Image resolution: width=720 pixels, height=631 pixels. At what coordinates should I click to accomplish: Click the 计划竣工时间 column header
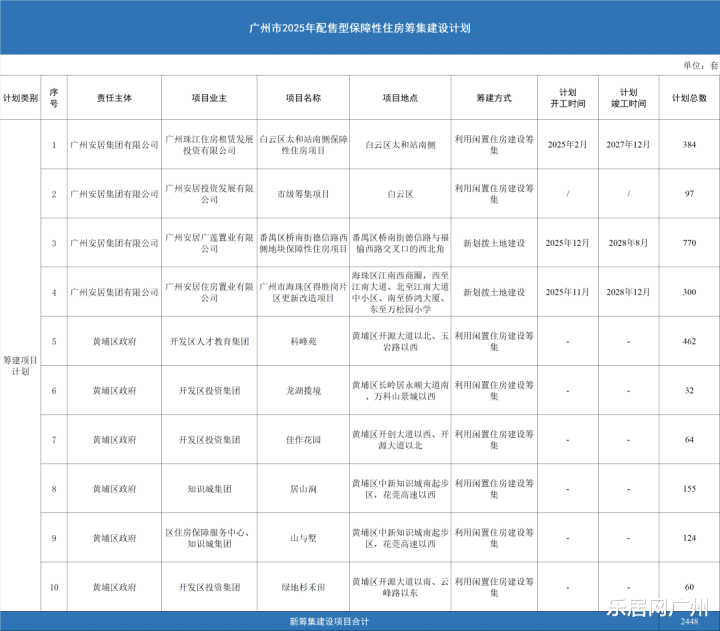[x=629, y=98]
